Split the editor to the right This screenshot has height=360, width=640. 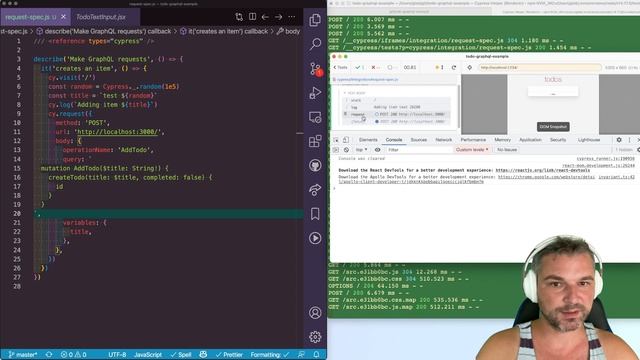pos(253,17)
